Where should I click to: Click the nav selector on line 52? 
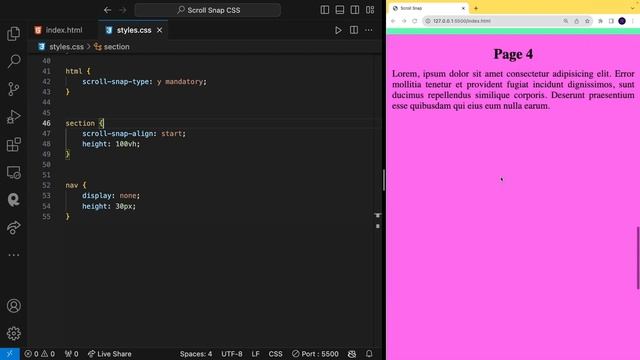click(x=72, y=185)
